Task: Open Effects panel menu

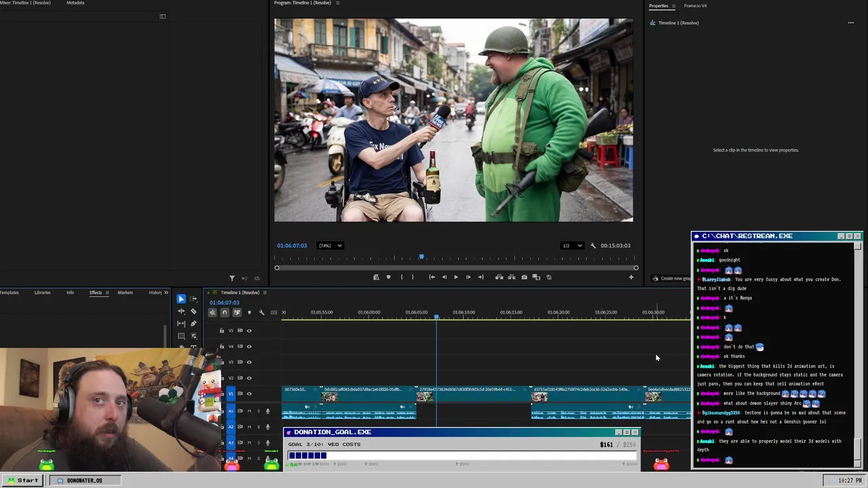Action: click(106, 293)
